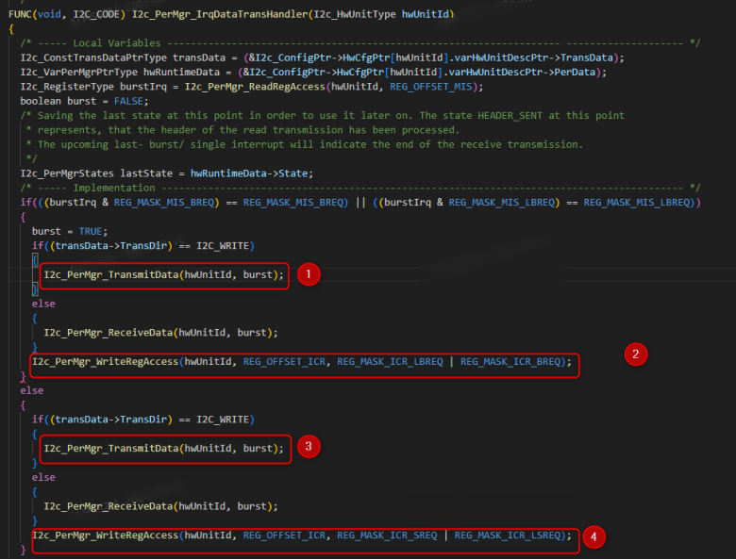Click the 'Implementation' comment heading

click(x=114, y=188)
